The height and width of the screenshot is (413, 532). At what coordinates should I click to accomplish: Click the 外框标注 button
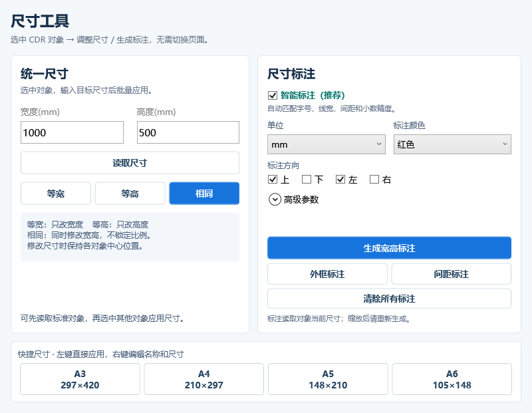[327, 274]
